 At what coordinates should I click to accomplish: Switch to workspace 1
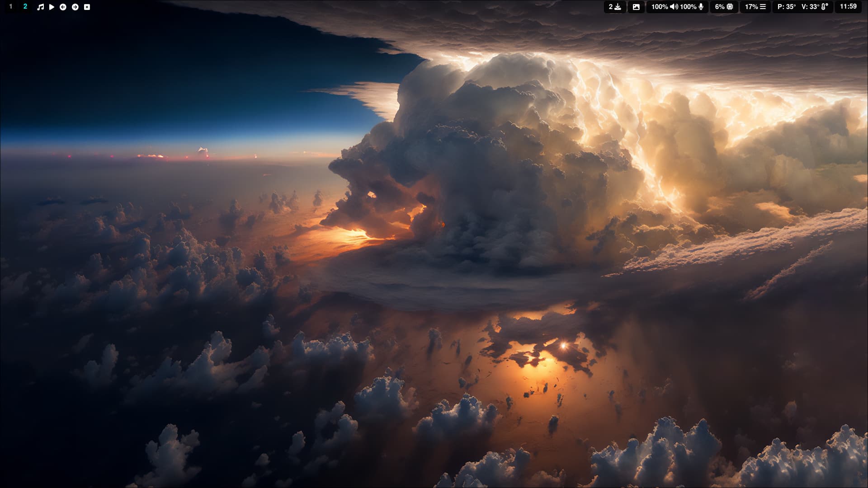point(11,7)
